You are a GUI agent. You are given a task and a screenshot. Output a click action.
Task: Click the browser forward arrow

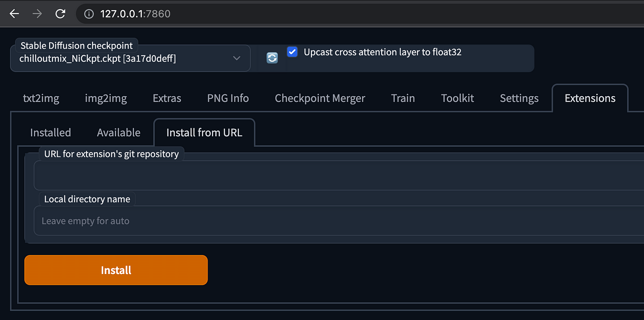[37, 14]
